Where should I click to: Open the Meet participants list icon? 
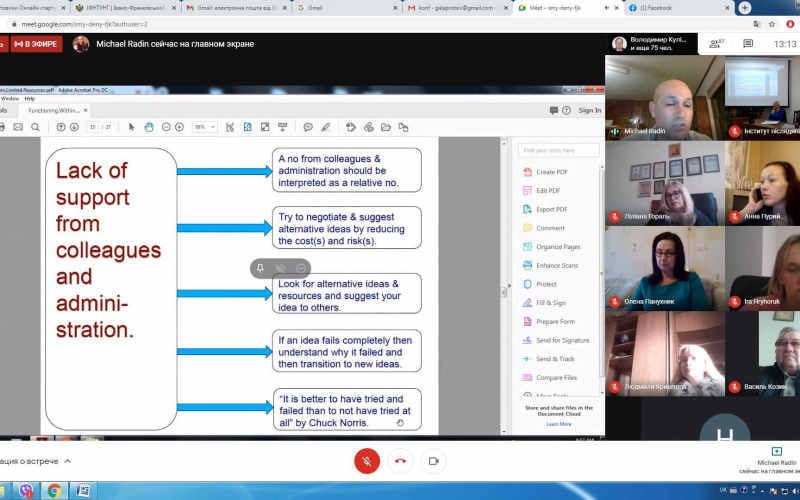click(716, 44)
